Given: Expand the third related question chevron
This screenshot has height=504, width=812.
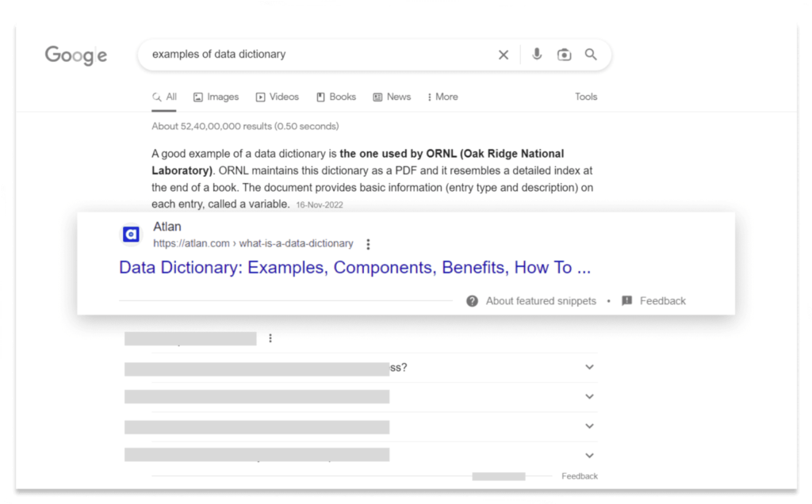Looking at the screenshot, I should point(589,426).
